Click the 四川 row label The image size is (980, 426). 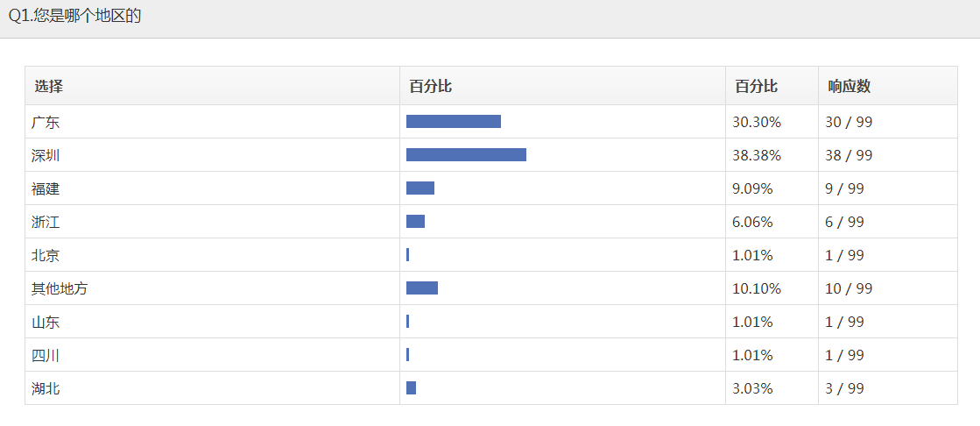coord(46,355)
